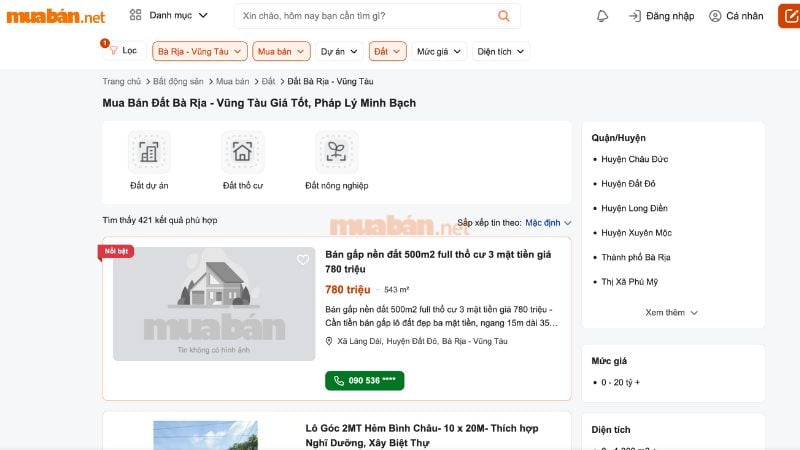This screenshot has height=450, width=800.
Task: Open the muaban.net logo homepage
Action: pos(56,16)
